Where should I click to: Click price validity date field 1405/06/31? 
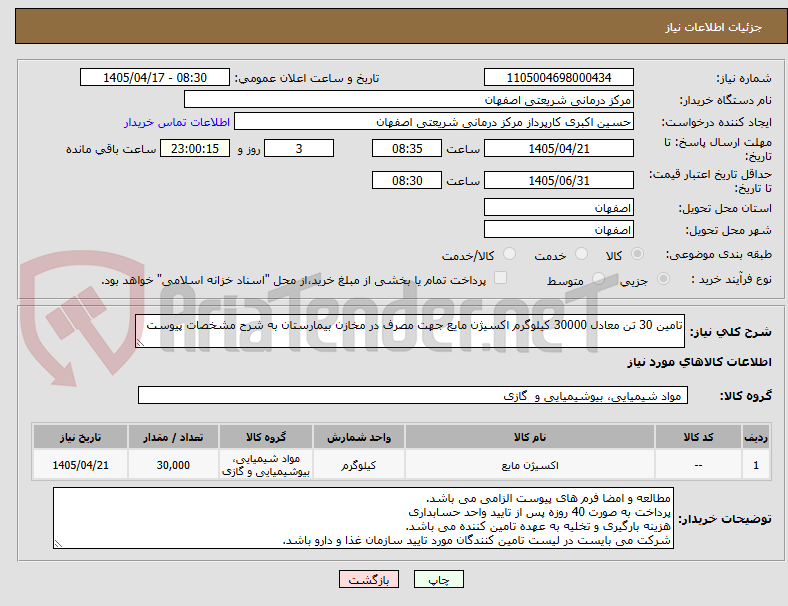click(x=558, y=180)
